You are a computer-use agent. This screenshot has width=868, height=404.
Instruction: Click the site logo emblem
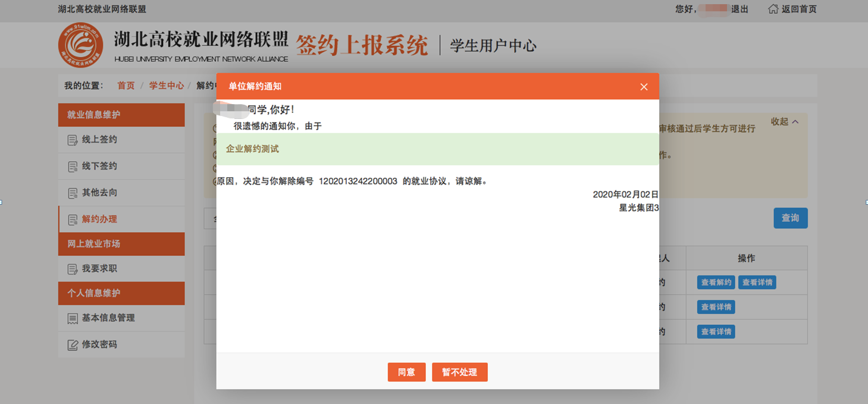(80, 45)
